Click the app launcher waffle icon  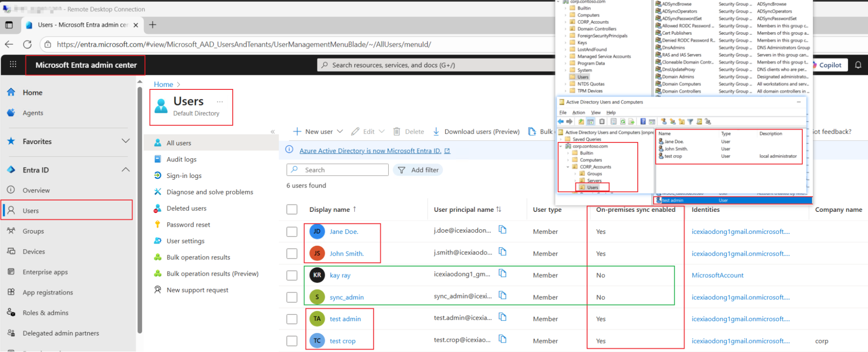pyautogui.click(x=13, y=64)
